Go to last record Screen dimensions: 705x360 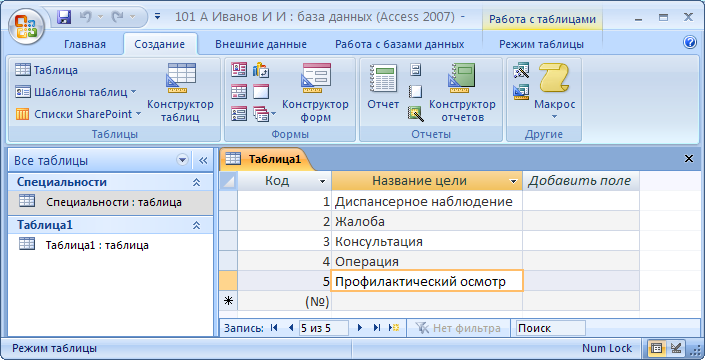[377, 328]
